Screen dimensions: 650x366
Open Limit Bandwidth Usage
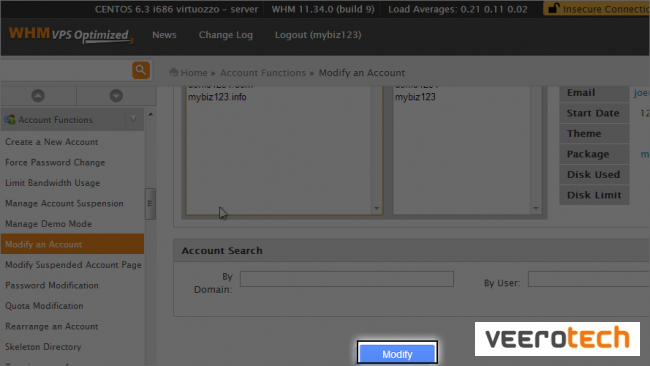(53, 183)
